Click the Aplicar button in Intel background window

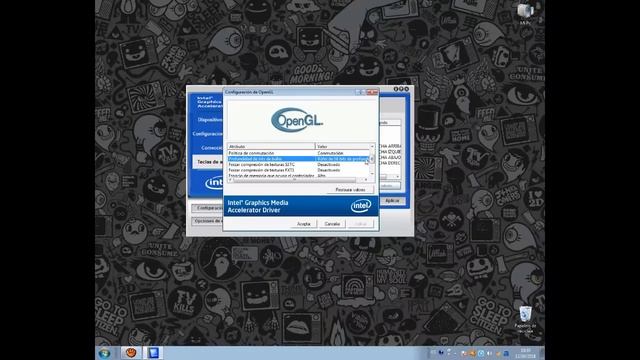tap(392, 201)
